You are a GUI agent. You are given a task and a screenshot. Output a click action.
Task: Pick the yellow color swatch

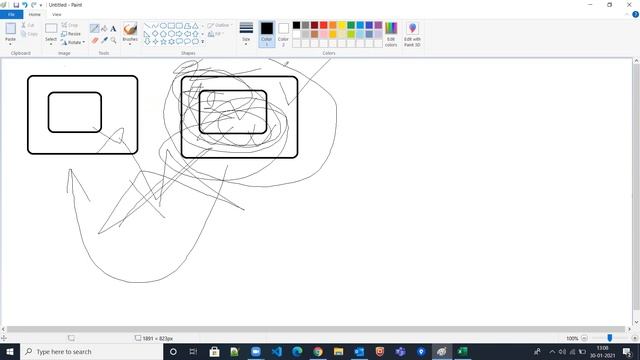tap(342, 25)
